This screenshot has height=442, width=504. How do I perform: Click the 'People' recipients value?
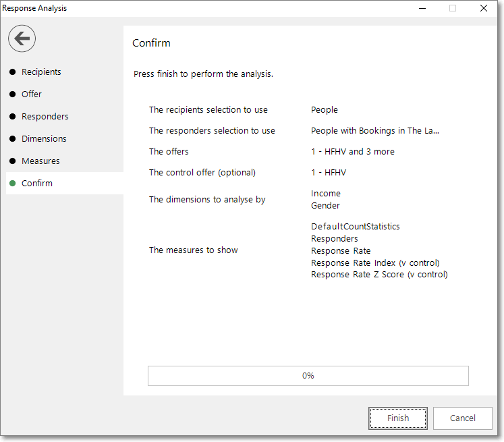pyautogui.click(x=325, y=110)
